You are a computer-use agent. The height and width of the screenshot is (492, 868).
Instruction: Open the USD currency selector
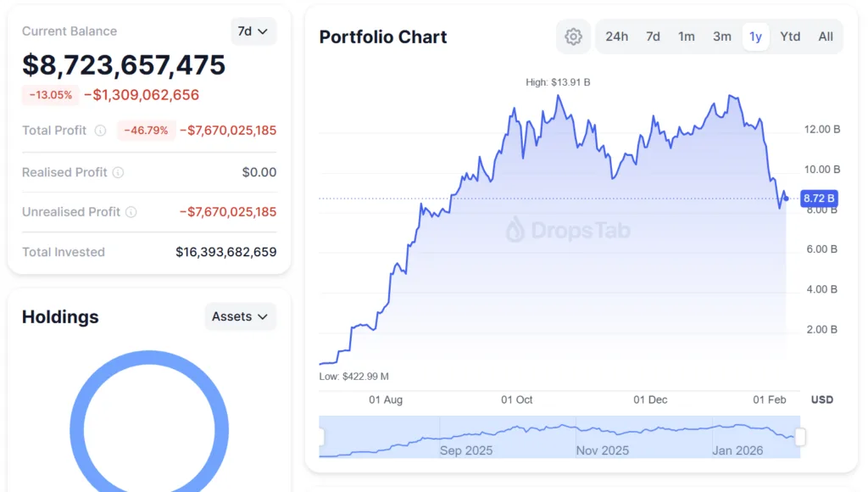coord(821,400)
